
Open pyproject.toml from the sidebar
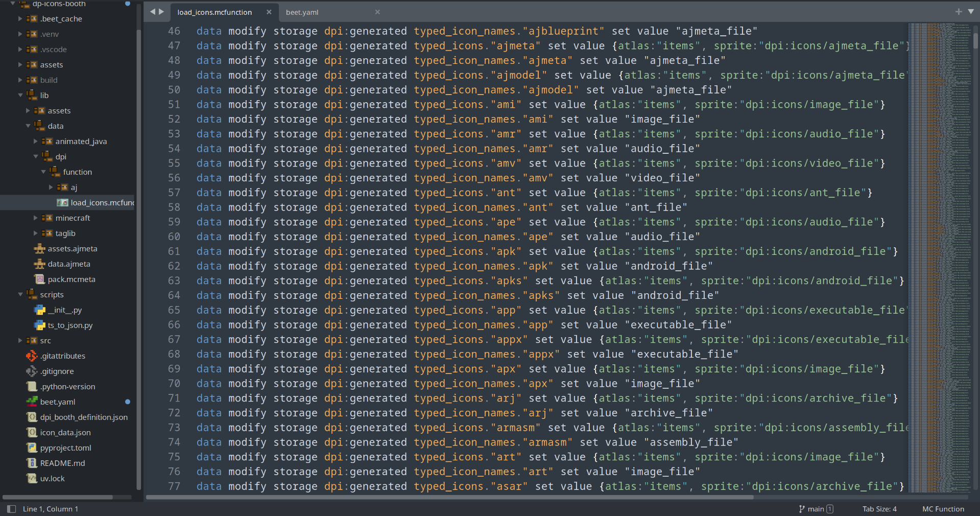[x=66, y=448]
